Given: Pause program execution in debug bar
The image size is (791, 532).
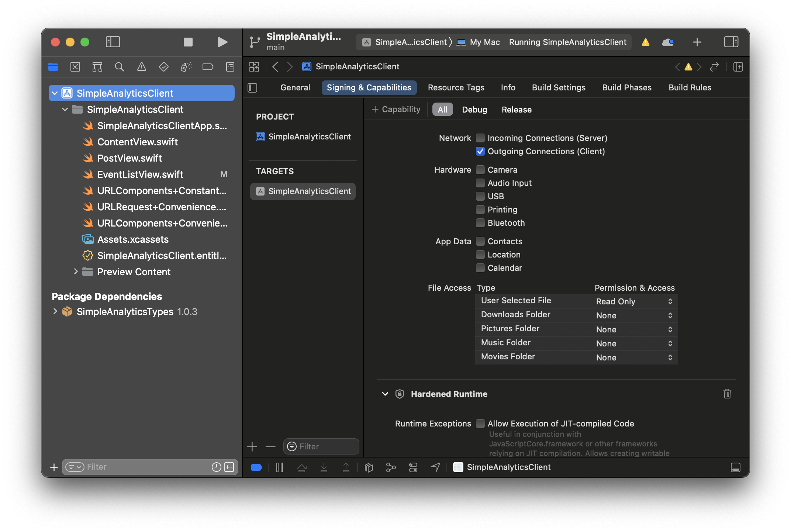Looking at the screenshot, I should click(x=280, y=467).
